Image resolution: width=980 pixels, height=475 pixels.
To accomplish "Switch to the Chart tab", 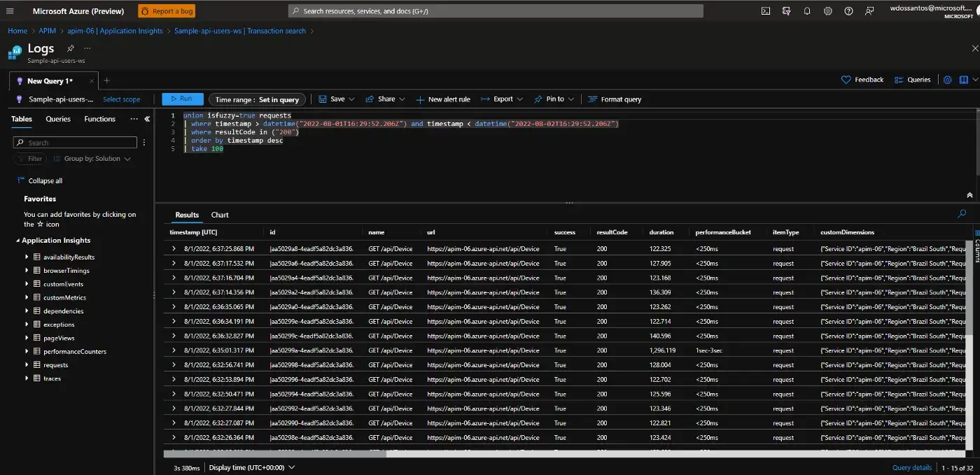I will [220, 215].
